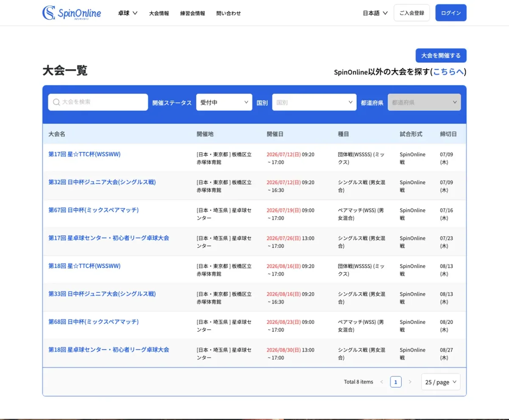Open 第18回 星卓球センター・初心者リーグ卓球大会
The width and height of the screenshot is (509, 420).
point(109,350)
